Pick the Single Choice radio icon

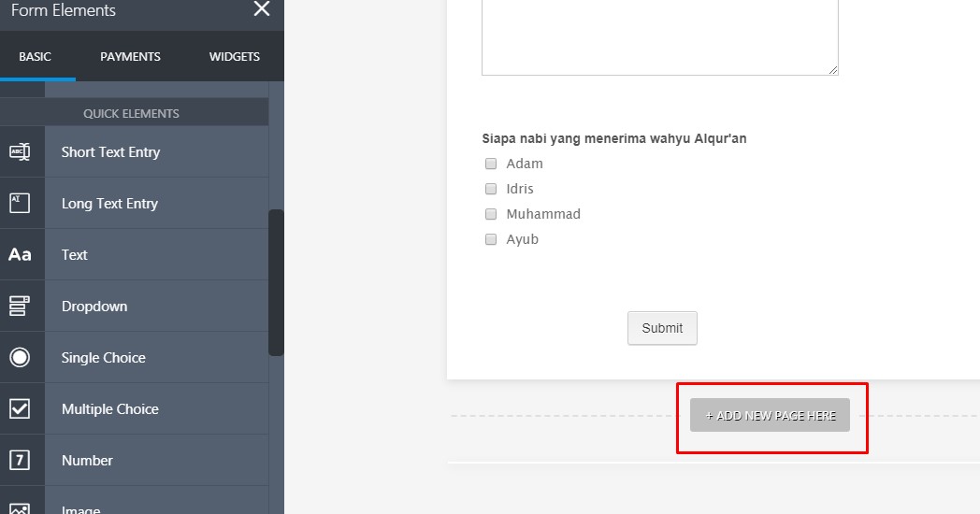[x=20, y=357]
